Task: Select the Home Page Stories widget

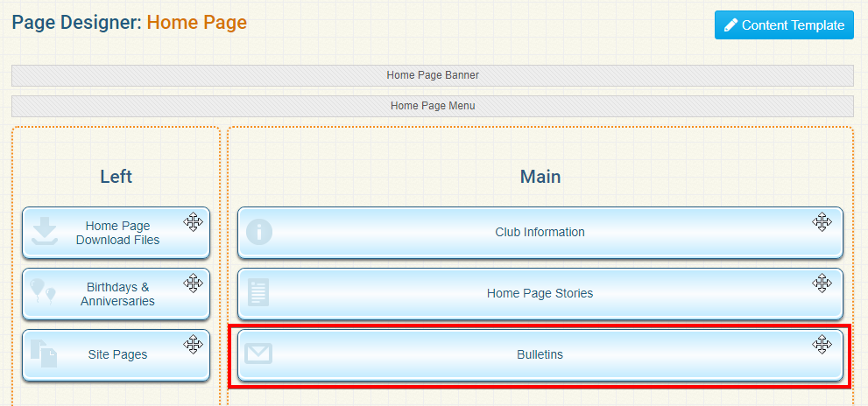Action: pyautogui.click(x=540, y=294)
